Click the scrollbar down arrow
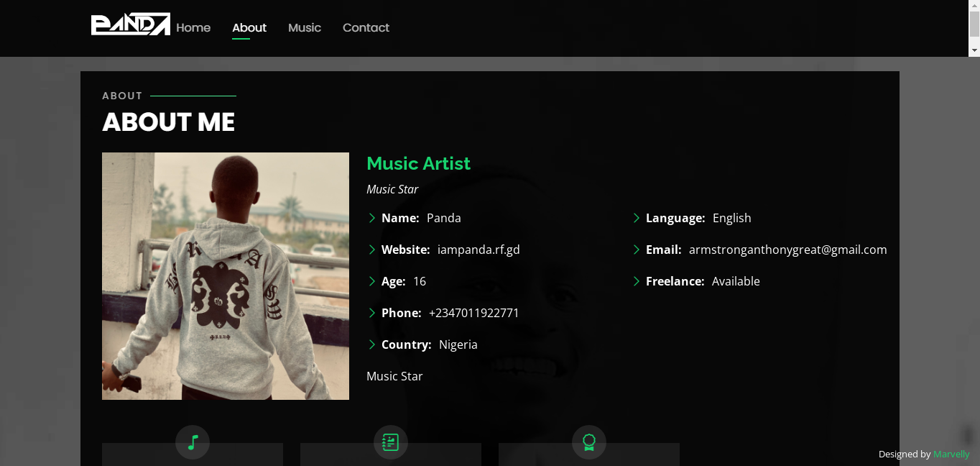This screenshot has width=980, height=466. pos(974,50)
